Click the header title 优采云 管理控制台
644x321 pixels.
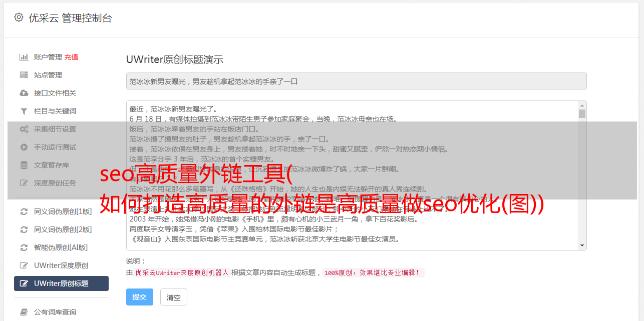point(71,18)
